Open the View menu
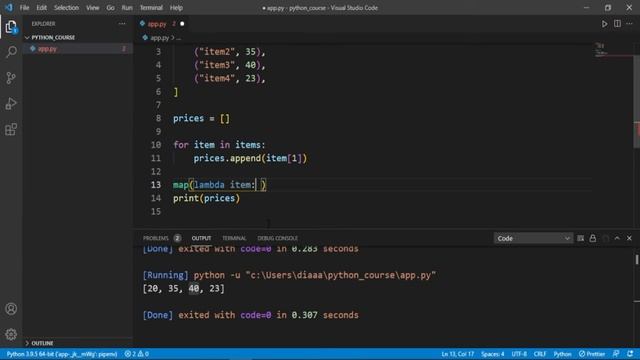Viewport: 640px width, 360px height. tap(92, 8)
